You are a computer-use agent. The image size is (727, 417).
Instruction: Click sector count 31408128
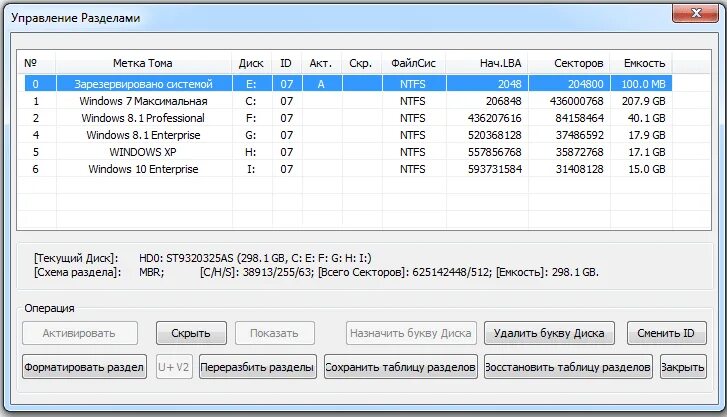(x=580, y=169)
